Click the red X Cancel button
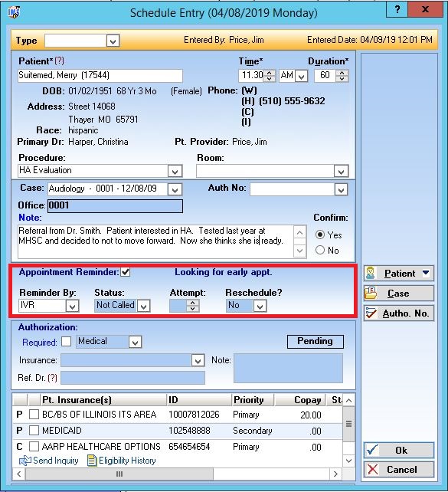The height and width of the screenshot is (492, 448). [399, 470]
